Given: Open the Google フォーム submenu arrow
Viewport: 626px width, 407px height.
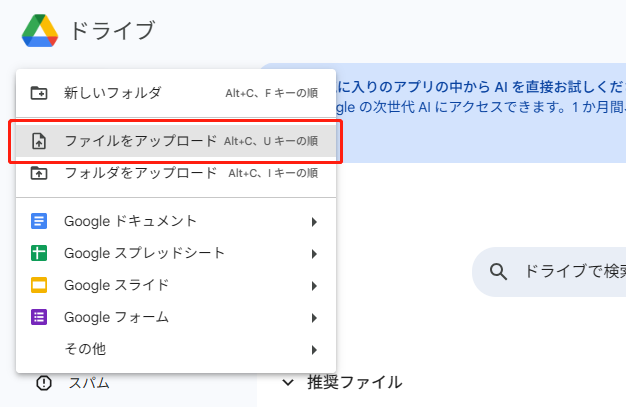Looking at the screenshot, I should pyautogui.click(x=314, y=317).
